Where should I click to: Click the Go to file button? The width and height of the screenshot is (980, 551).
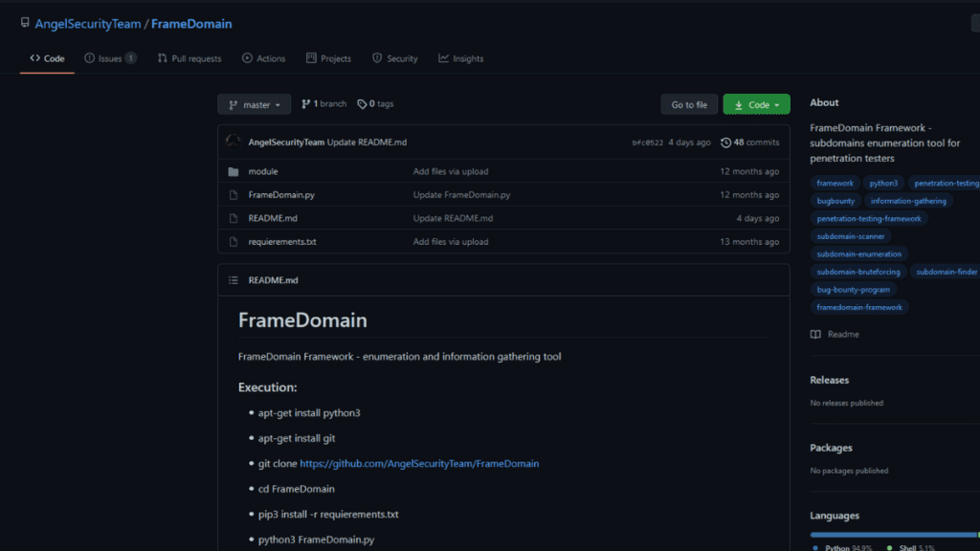(689, 104)
